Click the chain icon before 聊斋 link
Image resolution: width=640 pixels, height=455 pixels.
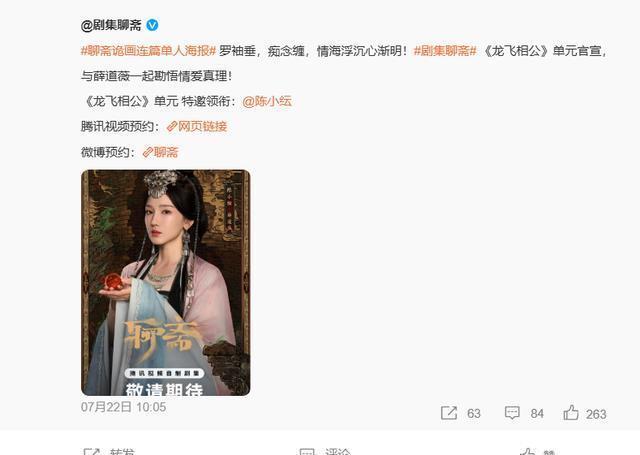(147, 153)
